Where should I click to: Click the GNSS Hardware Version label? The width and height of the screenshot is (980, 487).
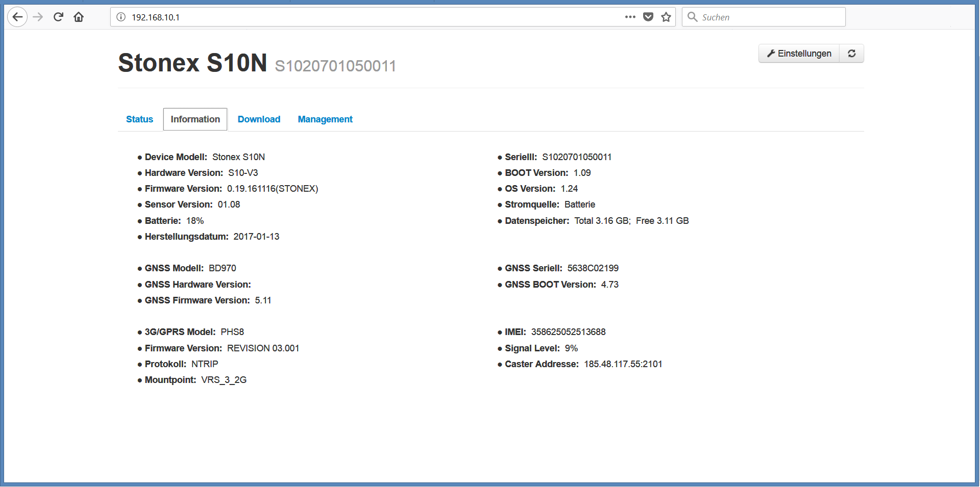pyautogui.click(x=198, y=285)
